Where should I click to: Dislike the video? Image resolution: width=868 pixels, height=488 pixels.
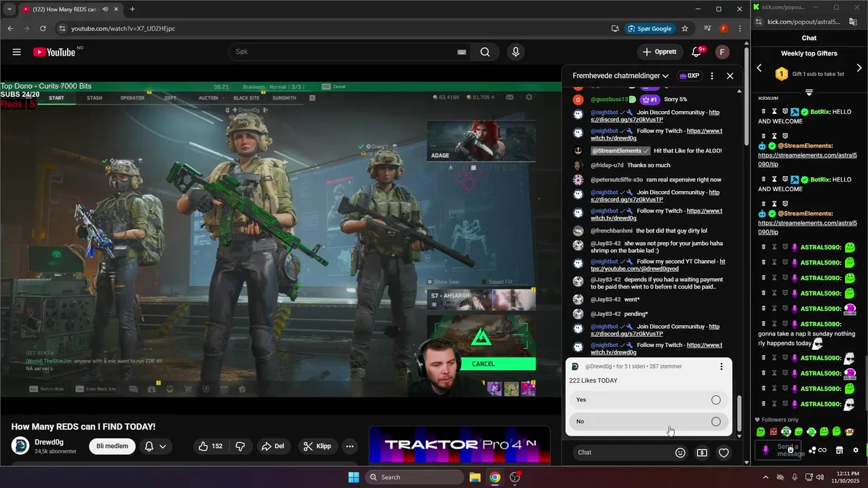click(239, 446)
